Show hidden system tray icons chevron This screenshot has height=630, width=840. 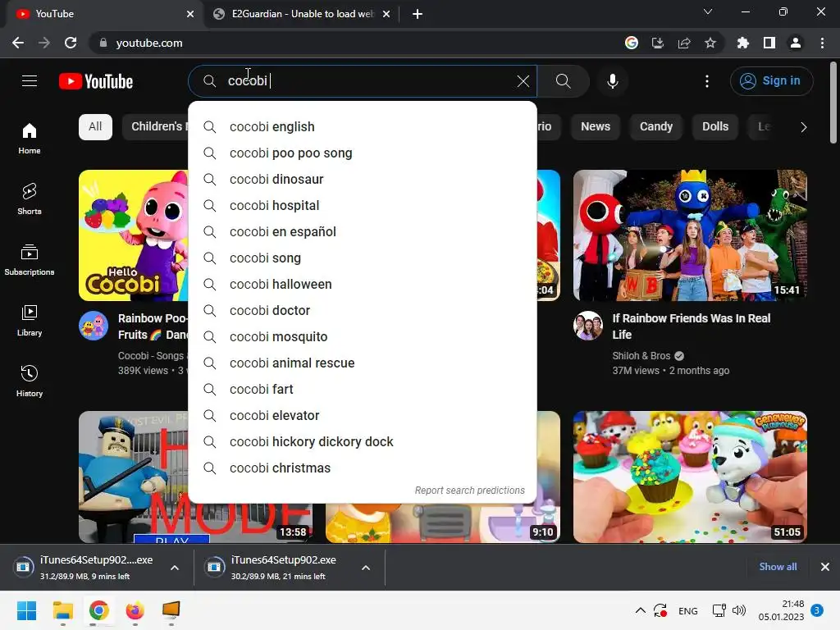(x=640, y=610)
